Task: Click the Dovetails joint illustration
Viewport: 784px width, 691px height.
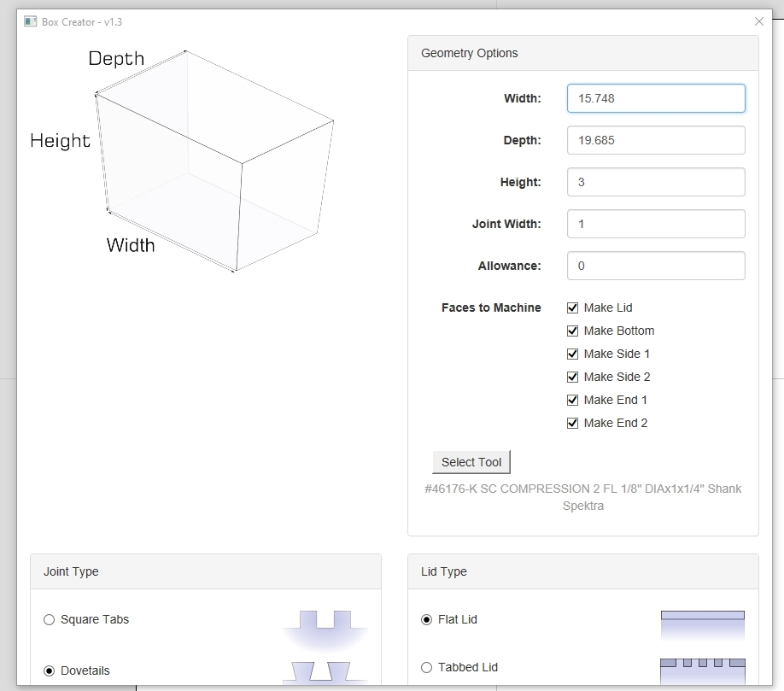Action: [x=325, y=671]
